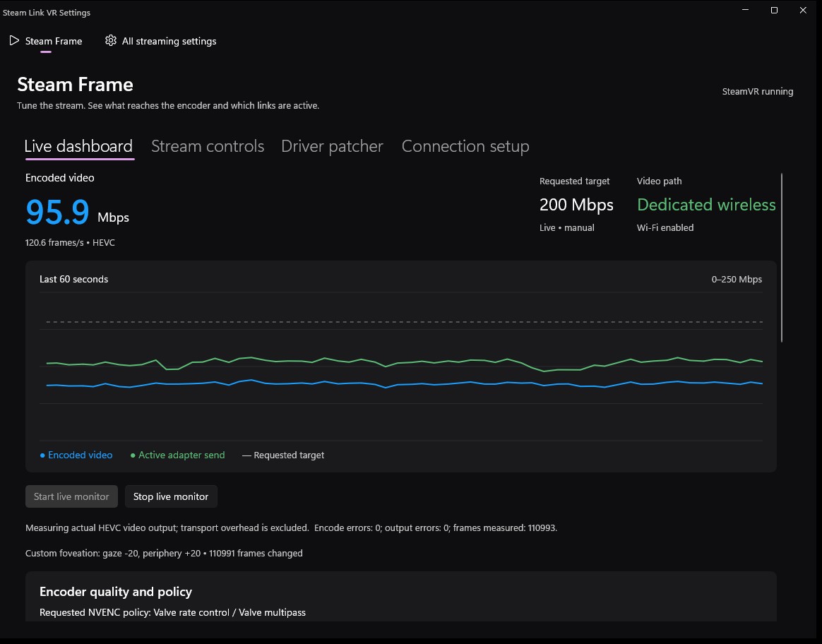Click the 0–250 Mbps range label
This screenshot has width=822, height=644.
coord(737,280)
